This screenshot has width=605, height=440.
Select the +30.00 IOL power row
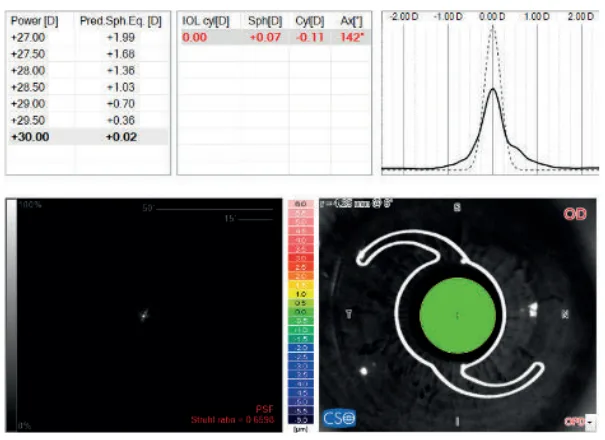pos(88,137)
